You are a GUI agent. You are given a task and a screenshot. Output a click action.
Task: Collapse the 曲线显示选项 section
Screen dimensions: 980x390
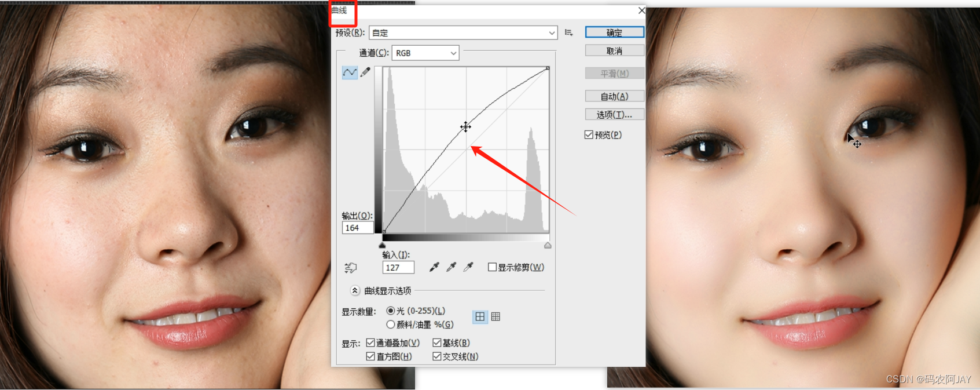click(x=355, y=290)
